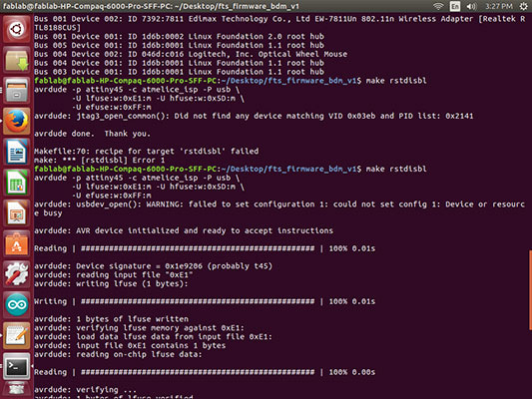
Task: Click the 'reading on-chip lfuse data:' line
Action: (x=118, y=354)
